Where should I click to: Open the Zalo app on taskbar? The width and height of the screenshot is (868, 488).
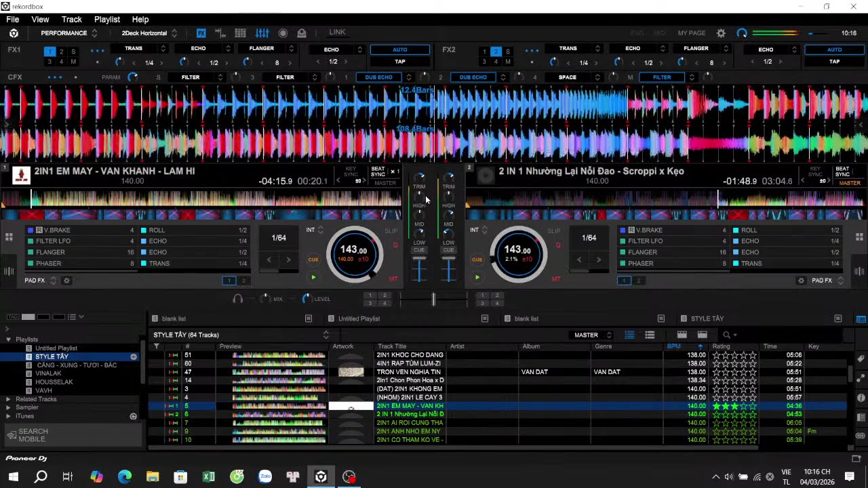[x=265, y=476]
